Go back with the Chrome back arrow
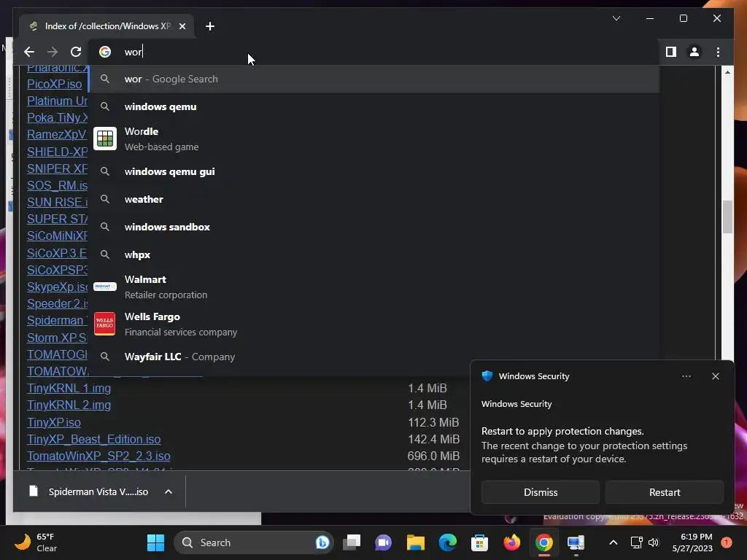This screenshot has width=747, height=560. [x=29, y=52]
